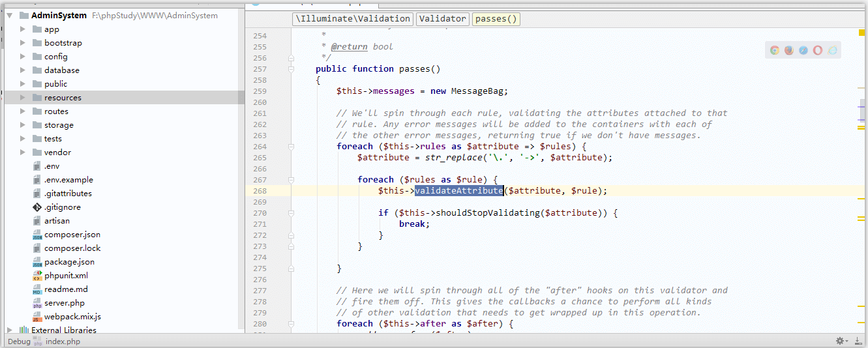Click the package.json JSON file icon
Viewport: 868px width, 348px height.
(x=37, y=262)
